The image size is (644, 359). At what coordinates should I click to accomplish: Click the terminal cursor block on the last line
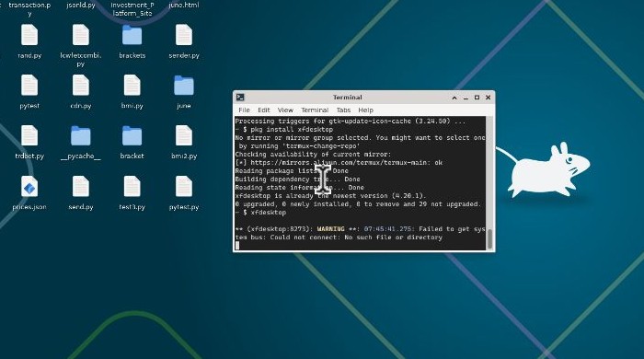[x=237, y=246]
